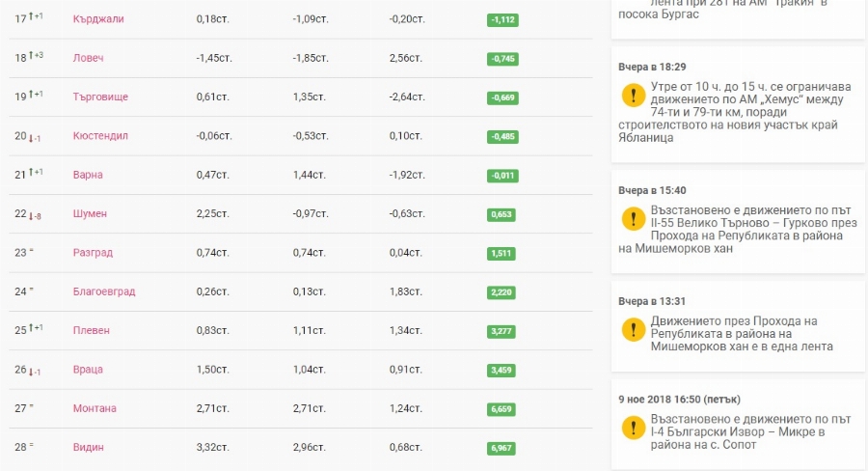Click the green up arrow next to rank 17

[32, 18]
